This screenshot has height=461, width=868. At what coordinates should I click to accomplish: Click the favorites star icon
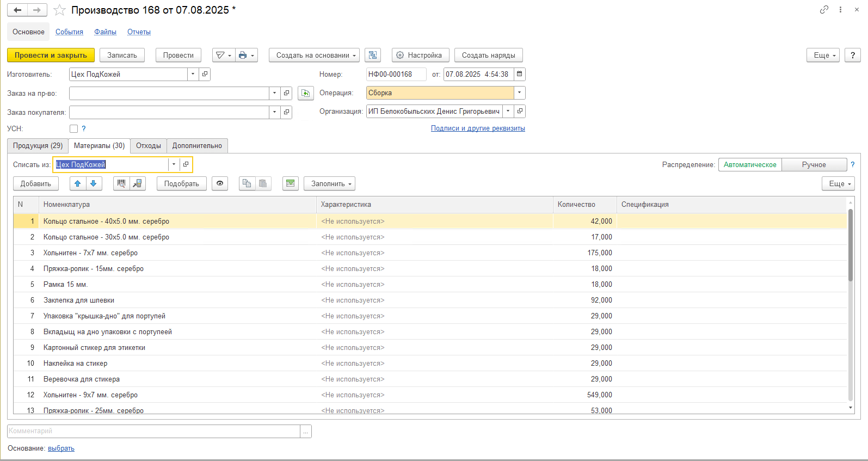59,10
